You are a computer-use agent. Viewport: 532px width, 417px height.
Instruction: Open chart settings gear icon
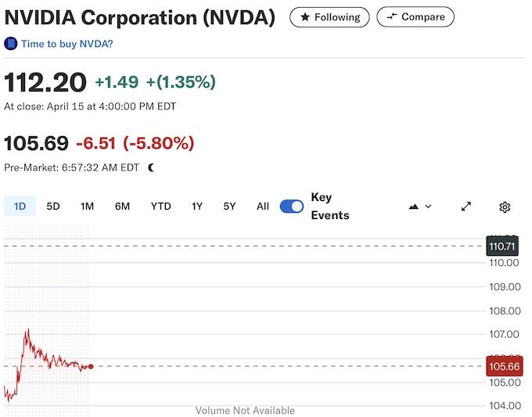(x=505, y=207)
